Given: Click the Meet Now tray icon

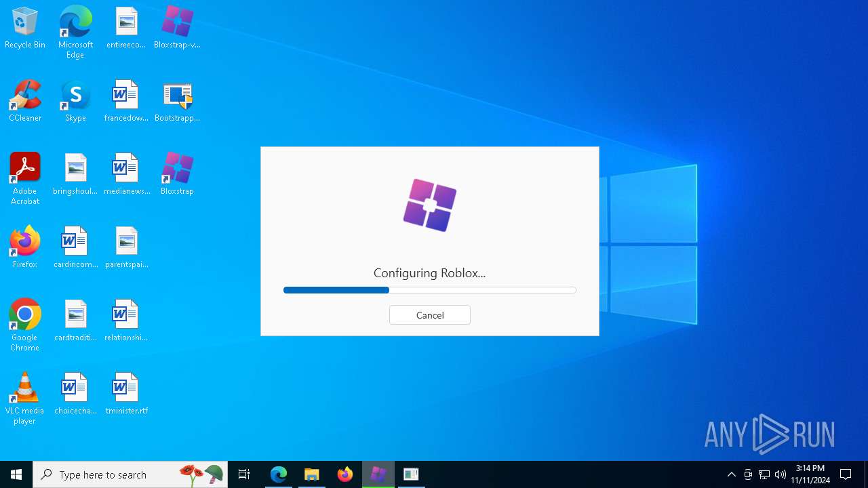Looking at the screenshot, I should click(x=748, y=474).
